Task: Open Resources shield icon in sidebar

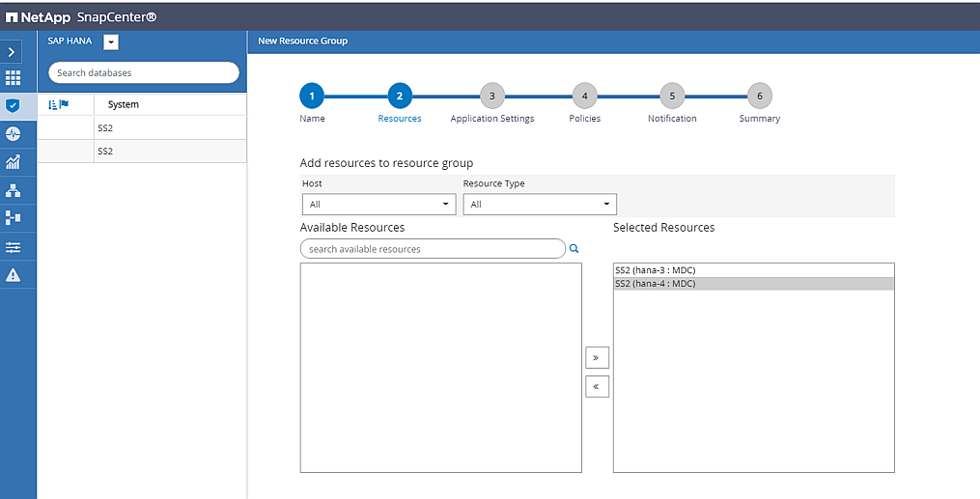Action: click(x=13, y=106)
